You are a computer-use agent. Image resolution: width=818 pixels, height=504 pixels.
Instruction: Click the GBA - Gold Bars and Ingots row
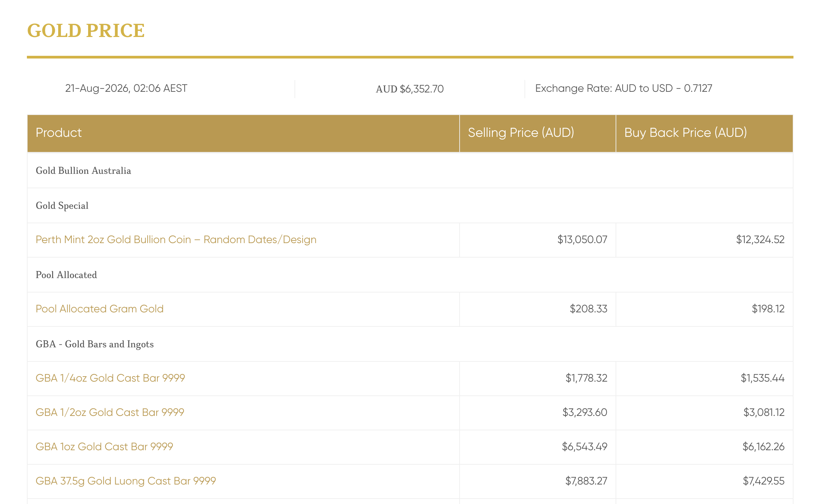point(410,344)
